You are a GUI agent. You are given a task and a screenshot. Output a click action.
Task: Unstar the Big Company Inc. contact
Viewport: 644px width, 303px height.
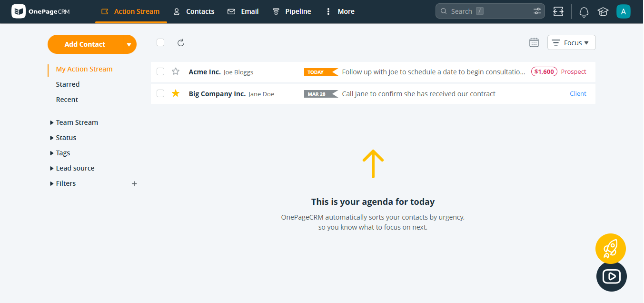point(176,93)
